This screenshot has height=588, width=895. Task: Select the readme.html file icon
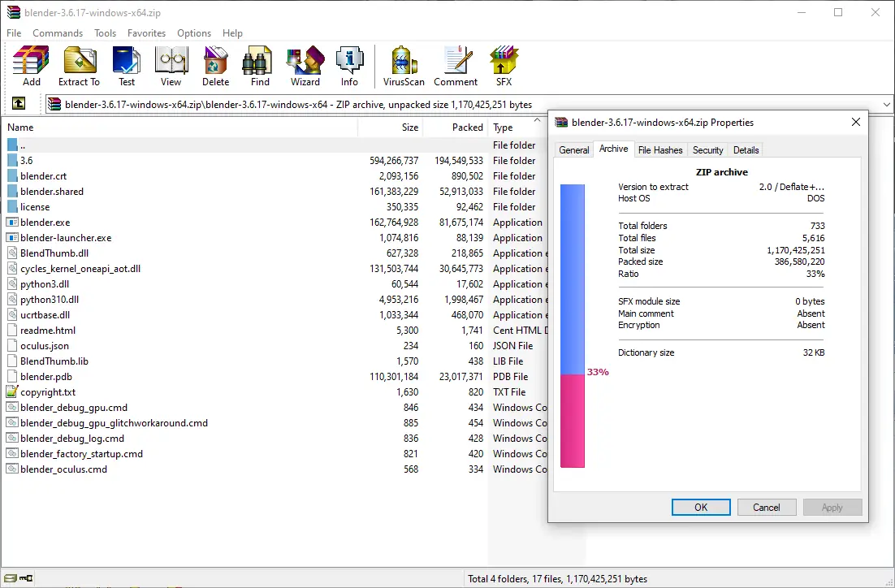[x=12, y=331]
